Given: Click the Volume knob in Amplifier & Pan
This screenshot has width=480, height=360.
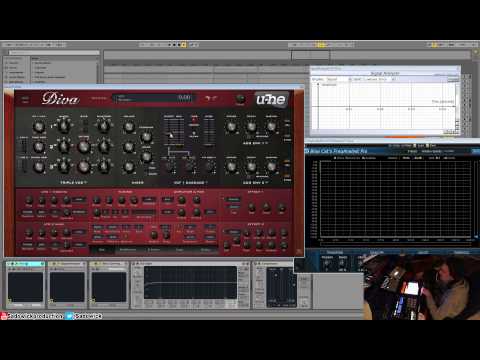Looking at the screenshot, I should tap(181, 200).
